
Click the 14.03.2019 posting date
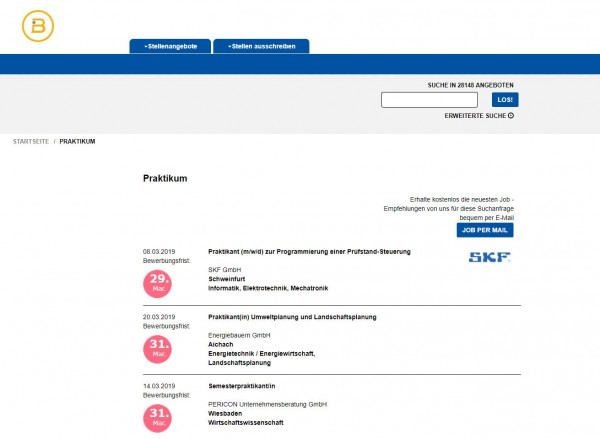(159, 386)
